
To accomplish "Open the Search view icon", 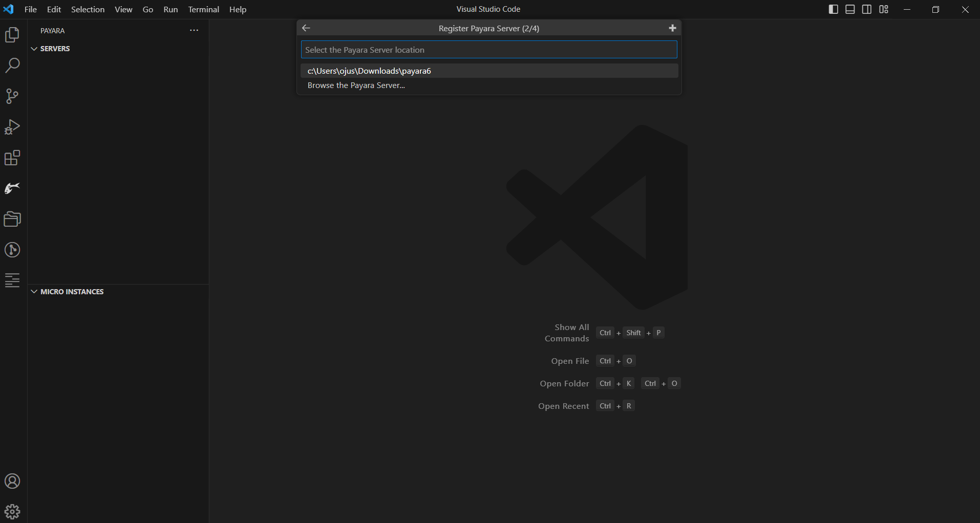I will coord(12,66).
